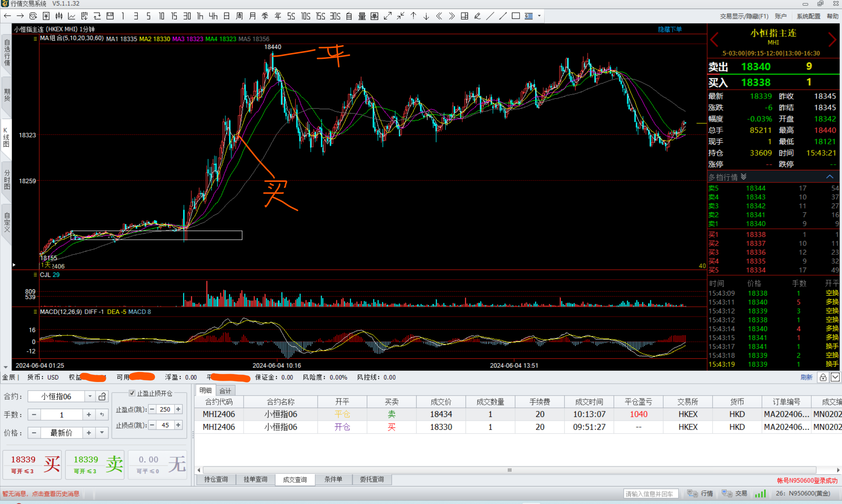The image size is (842, 504).
Task: Add to favorites heart icon
Action: pos(33,16)
